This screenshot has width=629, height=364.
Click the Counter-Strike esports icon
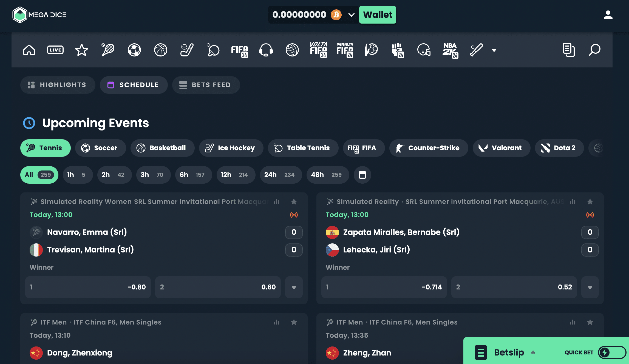click(x=399, y=148)
